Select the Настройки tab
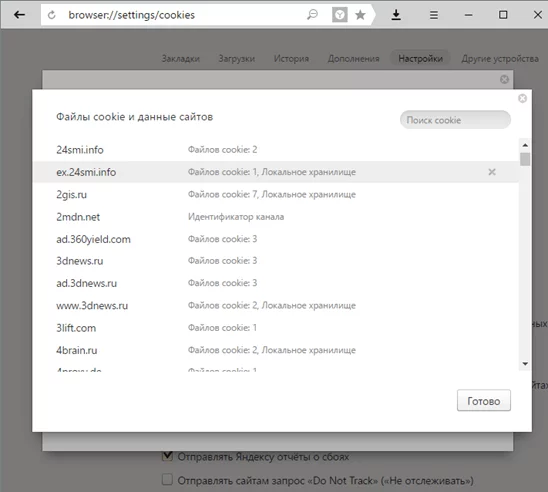This screenshot has width=548, height=492. click(x=420, y=59)
